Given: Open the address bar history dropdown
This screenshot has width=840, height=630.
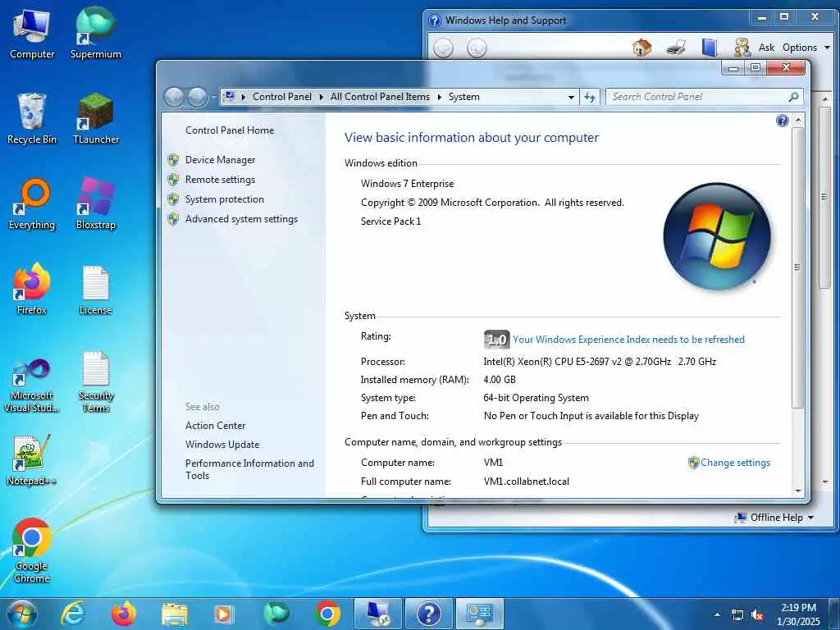Looking at the screenshot, I should (571, 97).
